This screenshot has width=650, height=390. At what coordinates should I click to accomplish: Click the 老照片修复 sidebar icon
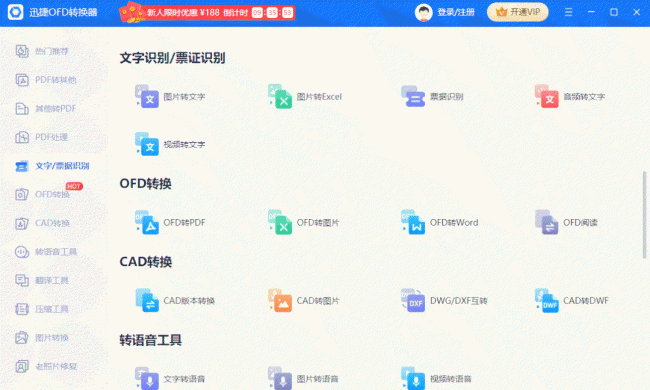[22, 366]
